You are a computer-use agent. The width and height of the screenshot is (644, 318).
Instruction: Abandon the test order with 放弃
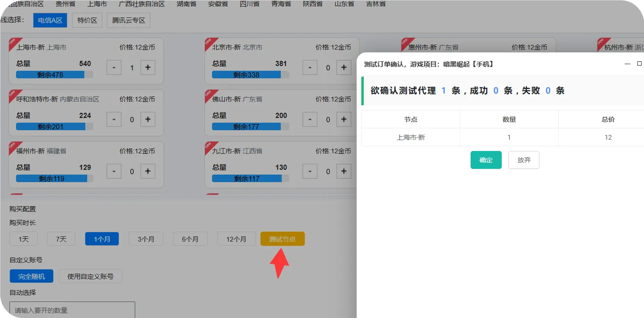(x=524, y=160)
